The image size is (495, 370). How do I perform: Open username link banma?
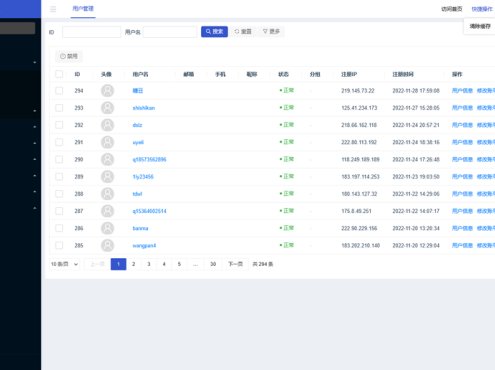(140, 228)
